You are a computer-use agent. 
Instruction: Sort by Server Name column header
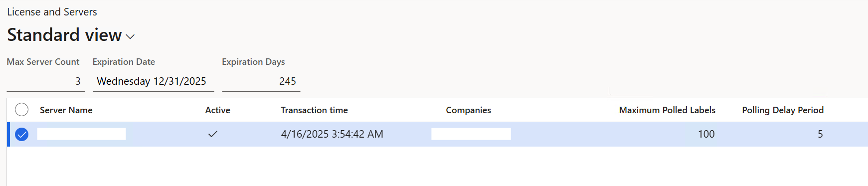pyautogui.click(x=66, y=110)
